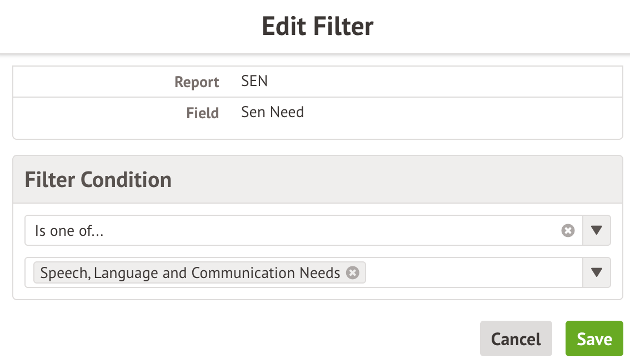The height and width of the screenshot is (364, 630).
Task: Click the "Sen Need" field value
Action: point(272,112)
